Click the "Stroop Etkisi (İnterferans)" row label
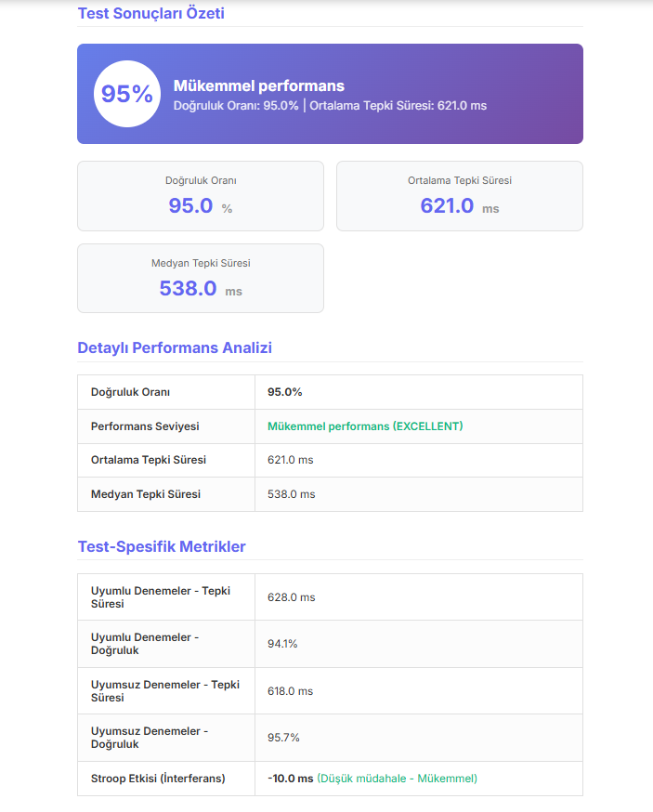 tap(158, 779)
